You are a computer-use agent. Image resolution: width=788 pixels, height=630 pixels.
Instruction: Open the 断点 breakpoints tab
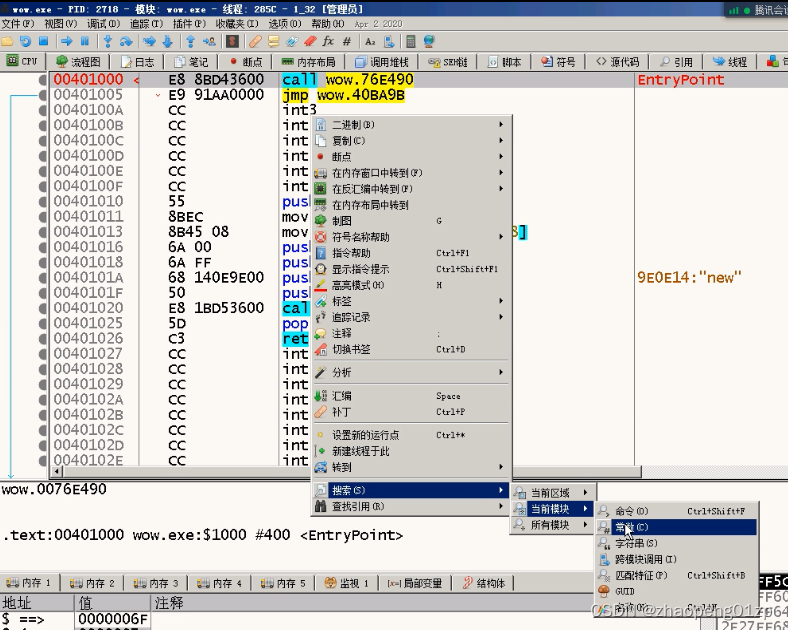pyautogui.click(x=246, y=62)
